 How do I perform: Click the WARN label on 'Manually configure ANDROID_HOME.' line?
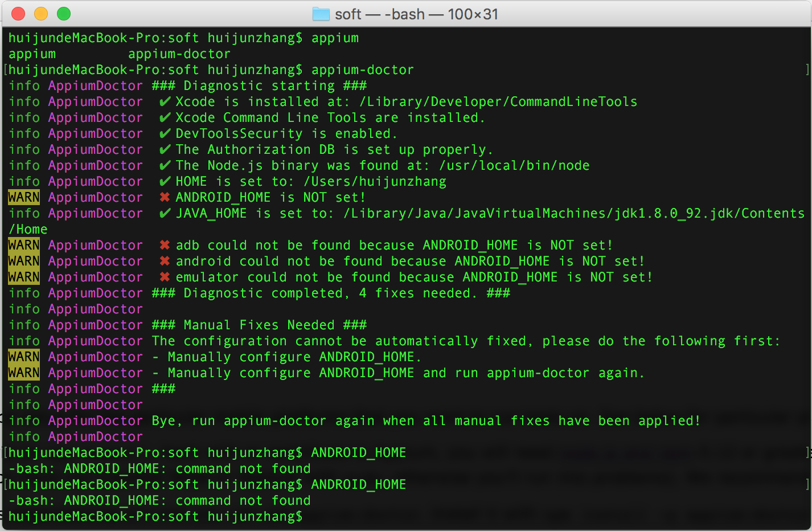(x=24, y=357)
